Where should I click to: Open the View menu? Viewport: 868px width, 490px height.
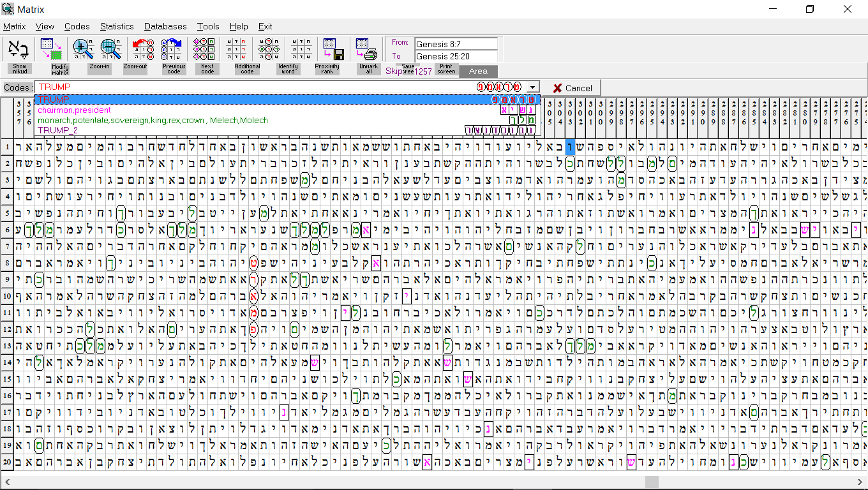coord(45,26)
